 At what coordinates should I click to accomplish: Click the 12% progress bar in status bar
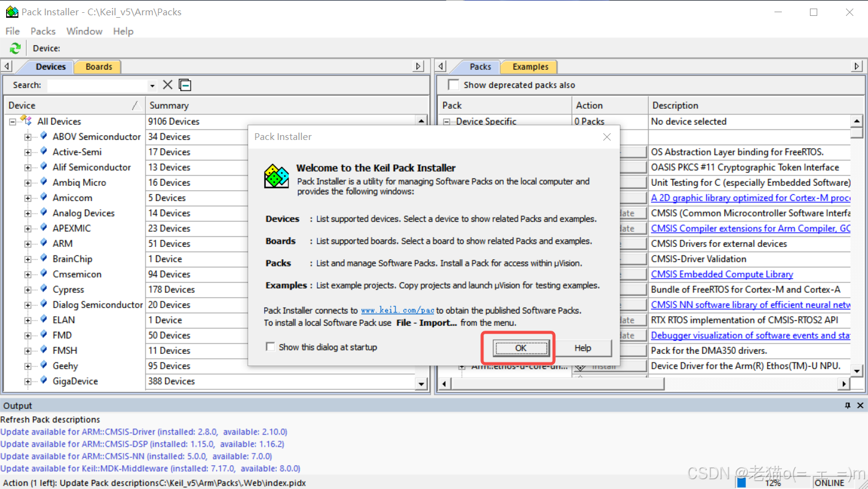pos(773,482)
